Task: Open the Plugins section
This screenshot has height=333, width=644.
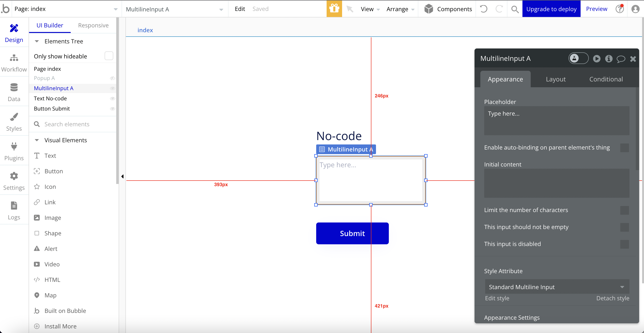Action: point(14,152)
